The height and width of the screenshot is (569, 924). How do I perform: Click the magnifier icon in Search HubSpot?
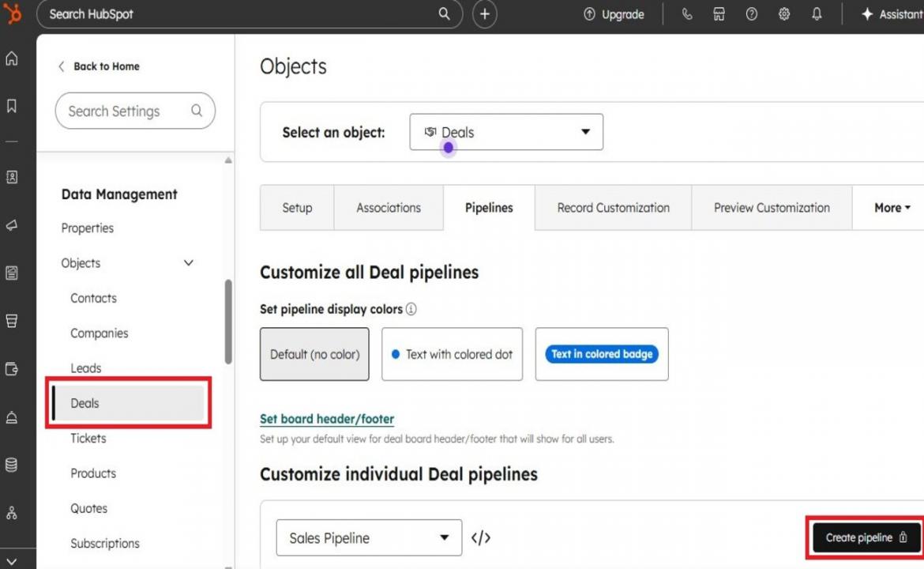tap(444, 13)
